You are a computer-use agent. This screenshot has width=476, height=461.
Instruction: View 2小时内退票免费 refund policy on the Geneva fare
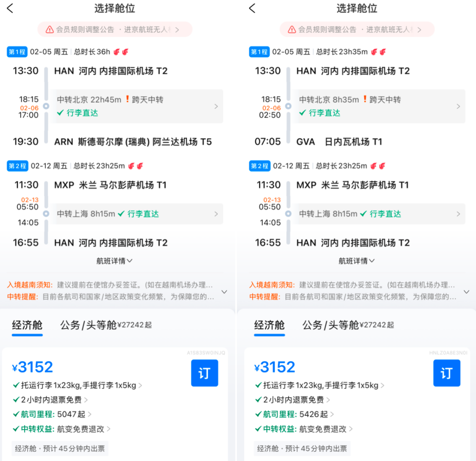(293, 400)
